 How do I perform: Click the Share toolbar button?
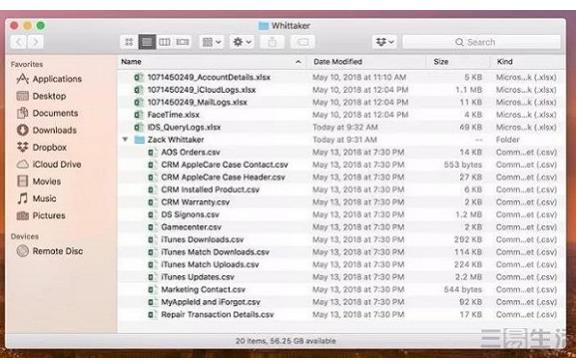272,42
